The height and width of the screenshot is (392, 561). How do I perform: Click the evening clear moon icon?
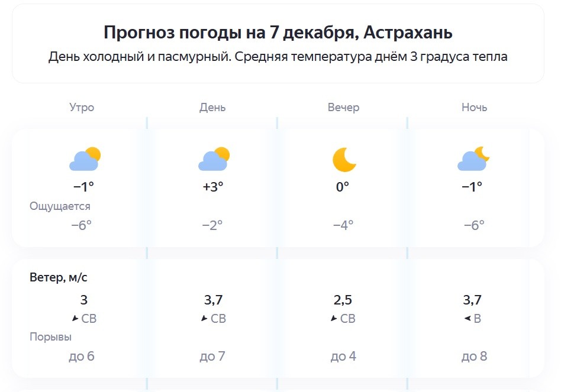click(344, 159)
